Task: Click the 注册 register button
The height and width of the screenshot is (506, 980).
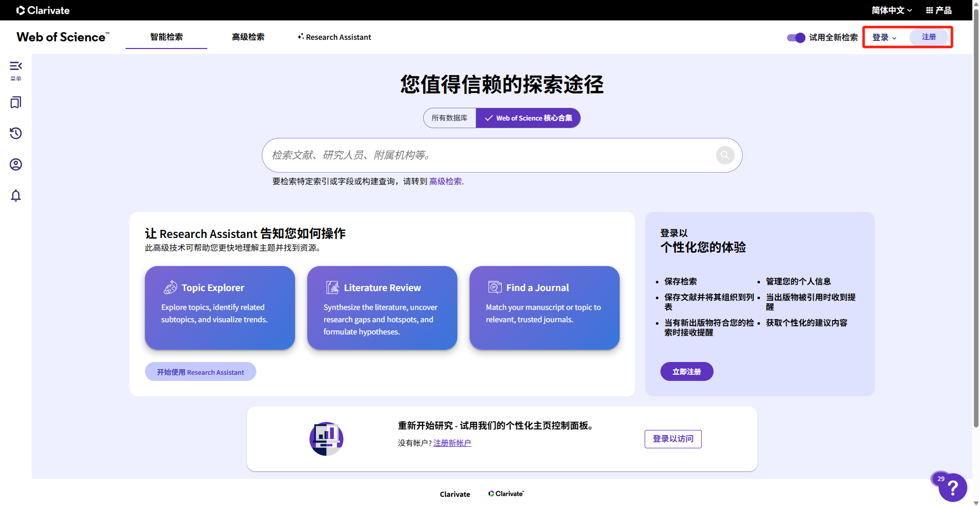Action: pos(928,37)
